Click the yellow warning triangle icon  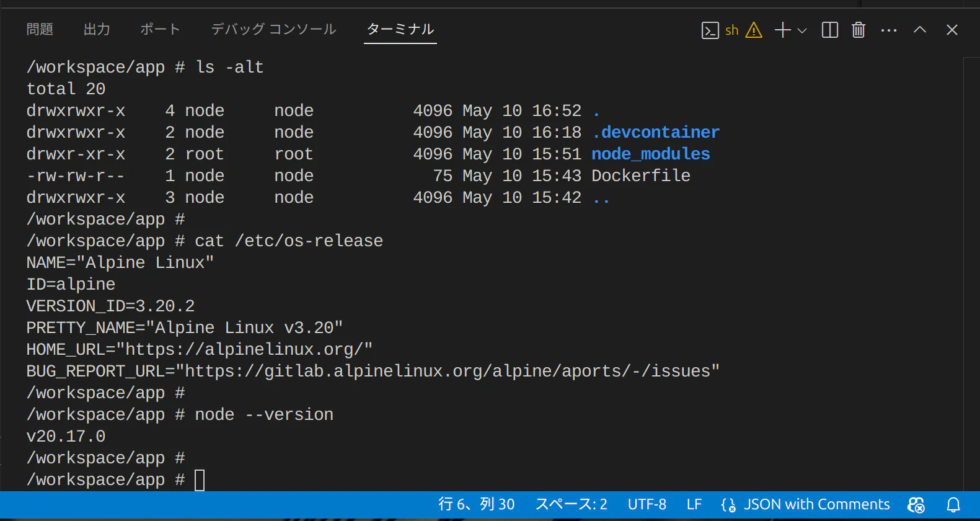[754, 30]
